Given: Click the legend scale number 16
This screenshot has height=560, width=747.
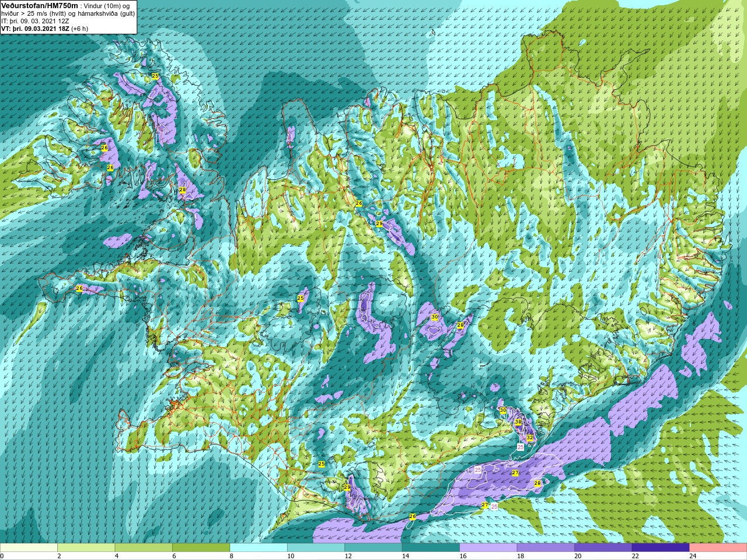Looking at the screenshot, I should 463,556.
